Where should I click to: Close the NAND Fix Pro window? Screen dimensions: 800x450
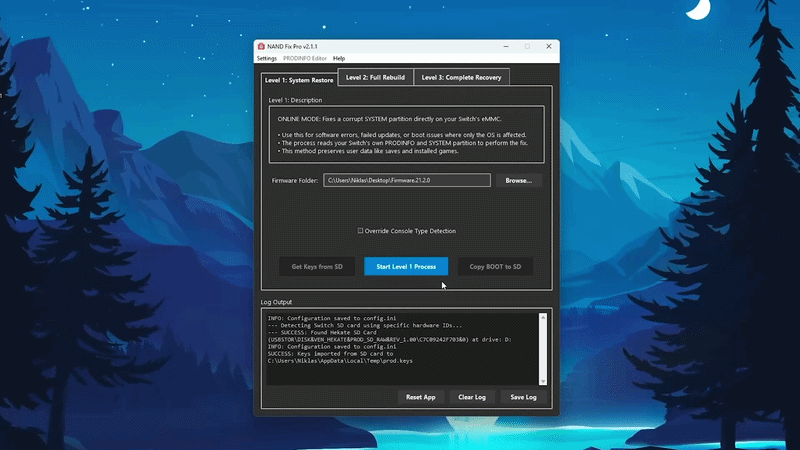(548, 46)
